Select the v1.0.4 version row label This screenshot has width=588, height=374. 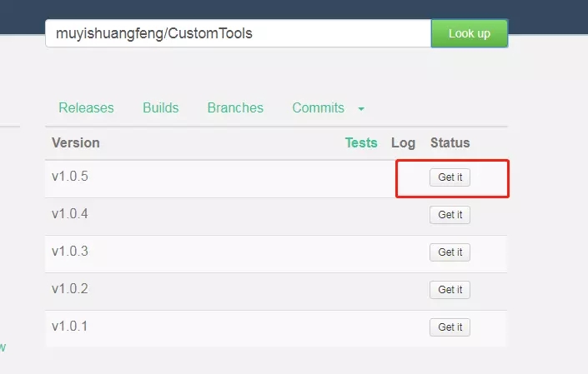click(x=70, y=213)
